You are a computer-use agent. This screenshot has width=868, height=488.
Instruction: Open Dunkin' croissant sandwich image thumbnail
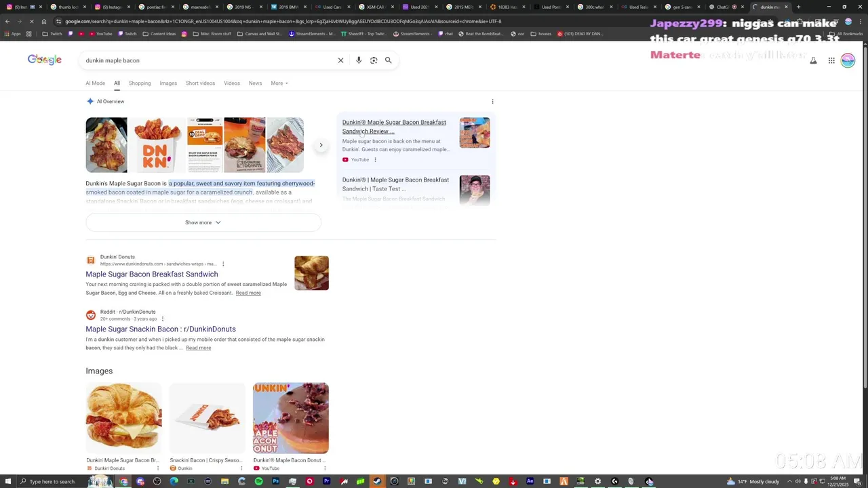point(123,418)
